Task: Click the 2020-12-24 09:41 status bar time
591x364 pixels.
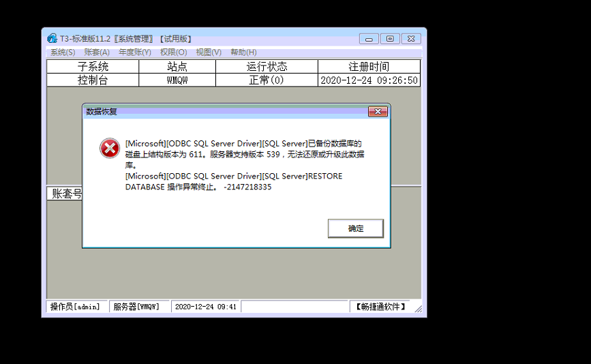Action: (x=206, y=307)
